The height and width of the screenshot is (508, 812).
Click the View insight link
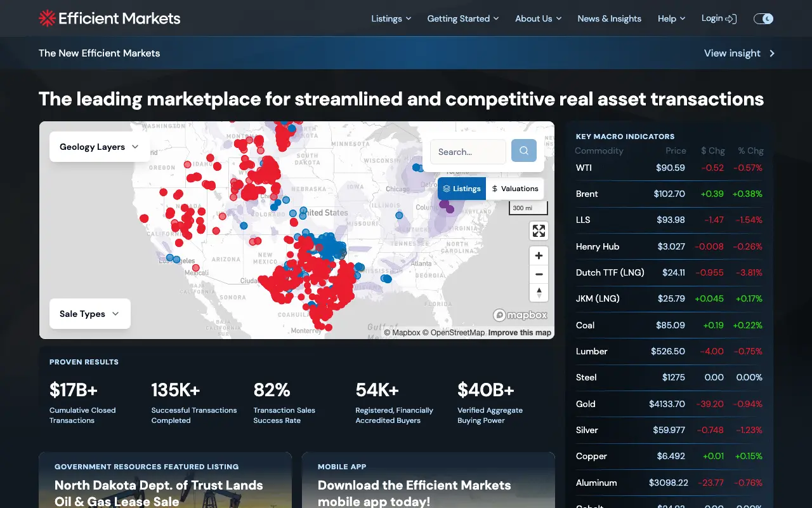[740, 53]
